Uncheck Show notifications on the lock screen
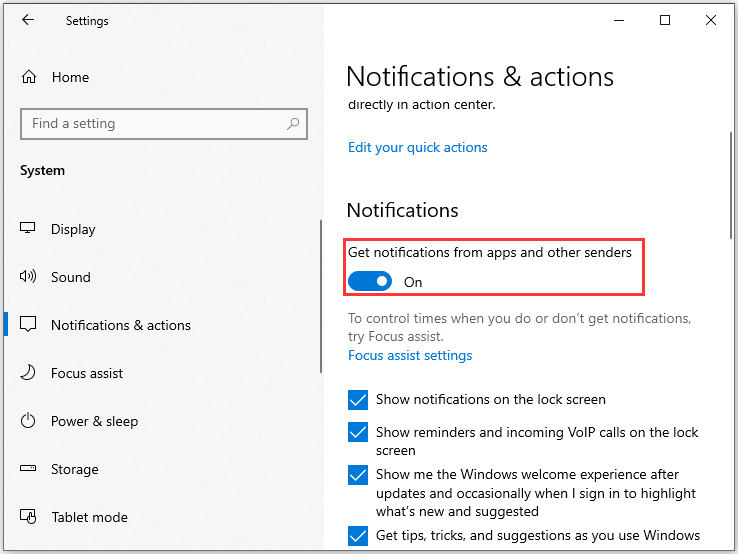Screen dimensions: 738x554 pyautogui.click(x=358, y=400)
